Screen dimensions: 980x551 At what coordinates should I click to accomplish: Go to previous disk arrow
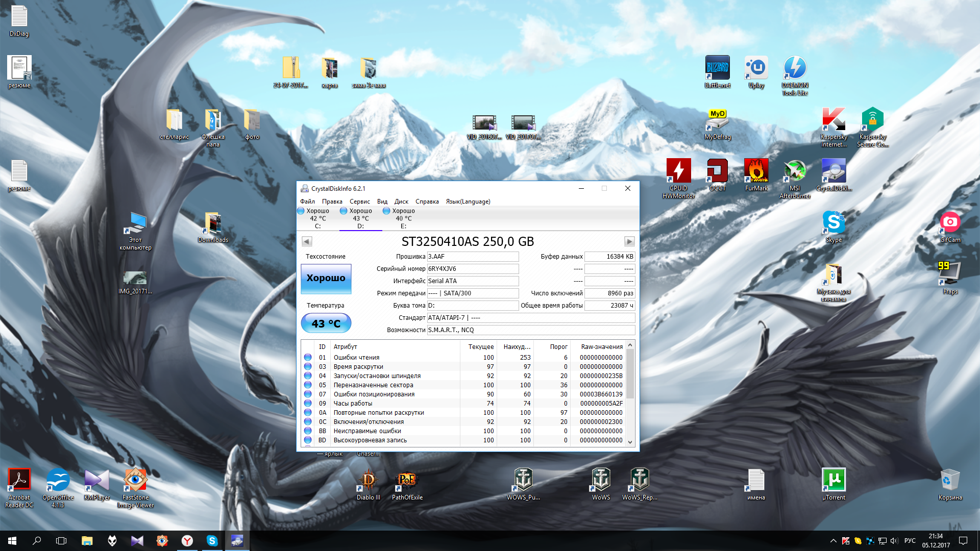pyautogui.click(x=306, y=241)
